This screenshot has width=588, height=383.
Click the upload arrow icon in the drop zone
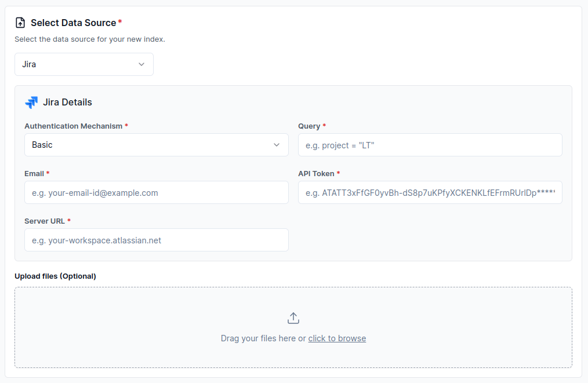point(293,318)
